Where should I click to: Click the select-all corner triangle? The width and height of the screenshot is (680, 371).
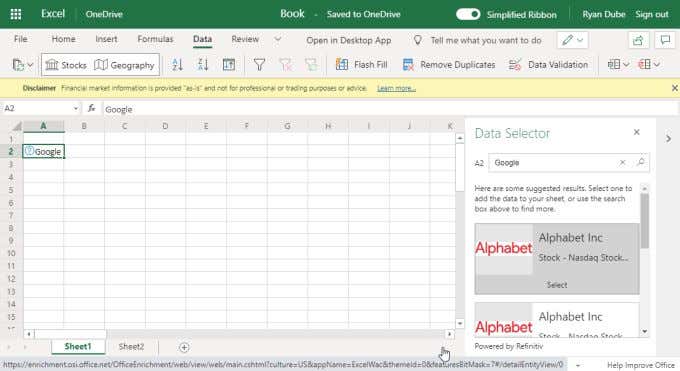[16, 126]
